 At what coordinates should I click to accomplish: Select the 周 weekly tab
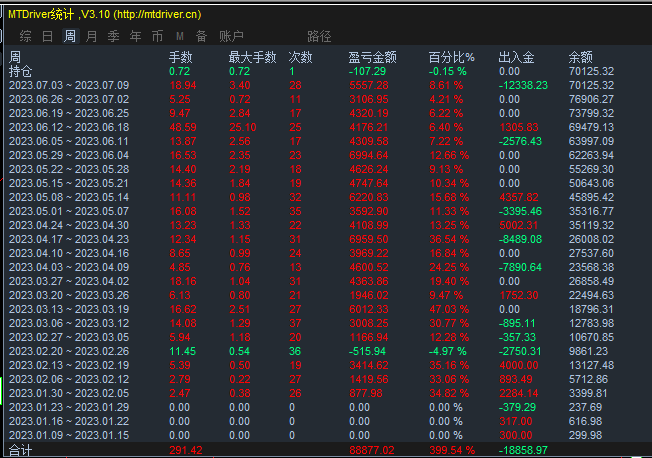[x=70, y=36]
